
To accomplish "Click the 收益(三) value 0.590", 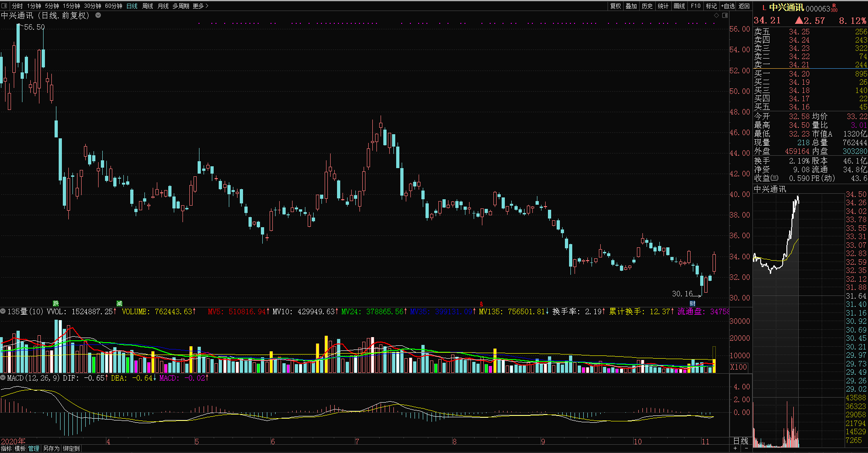I will pyautogui.click(x=799, y=178).
